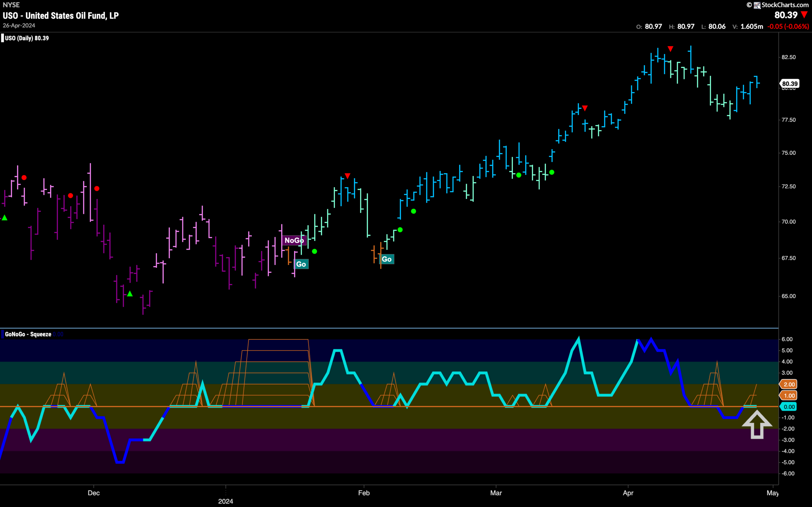Select the teal Go label in February
The image size is (812, 507).
[x=386, y=259]
